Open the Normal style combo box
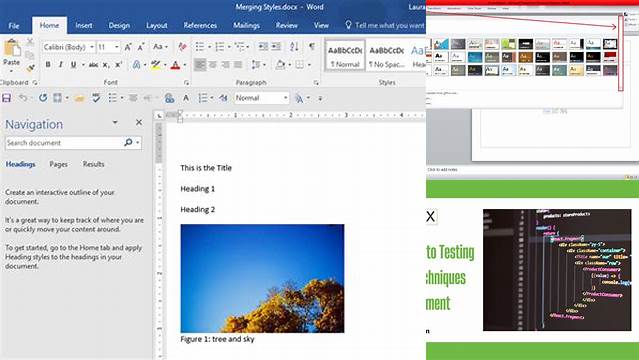The image size is (639, 360). pyautogui.click(x=262, y=98)
